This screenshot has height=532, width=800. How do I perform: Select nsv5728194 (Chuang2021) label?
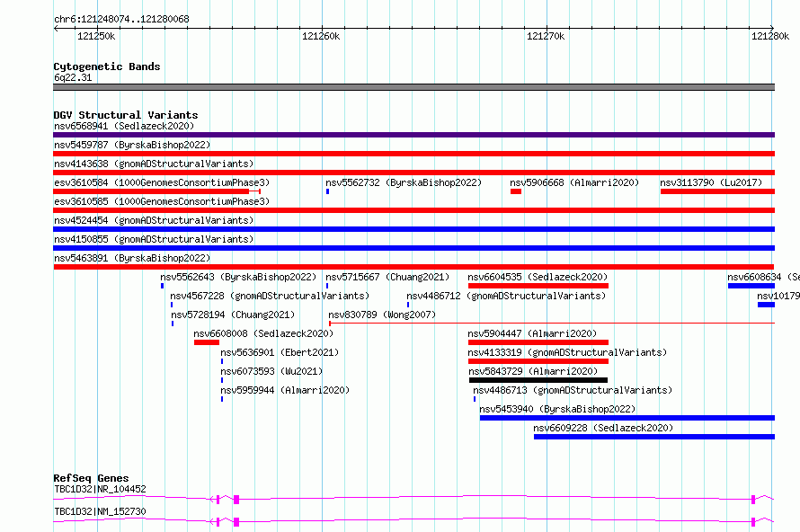point(233,315)
